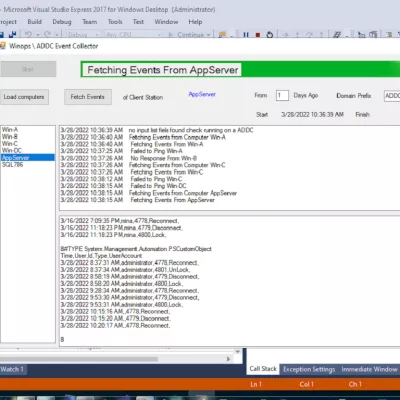
Task: Click the blue AppServer client station label
Action: click(202, 94)
